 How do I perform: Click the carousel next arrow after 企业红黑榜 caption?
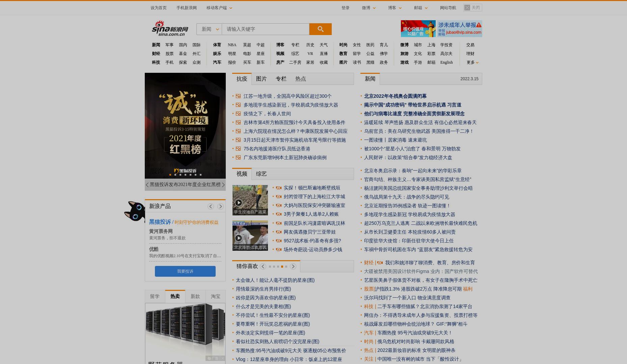[223, 185]
